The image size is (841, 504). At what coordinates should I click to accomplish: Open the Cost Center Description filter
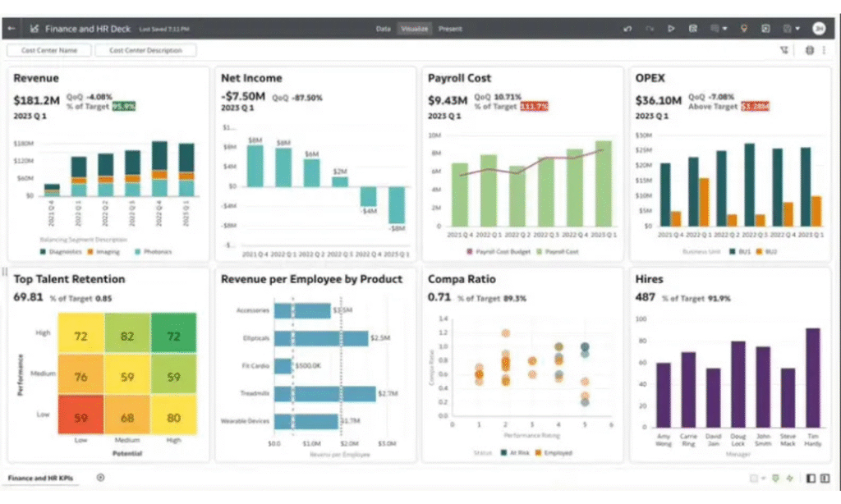point(145,50)
